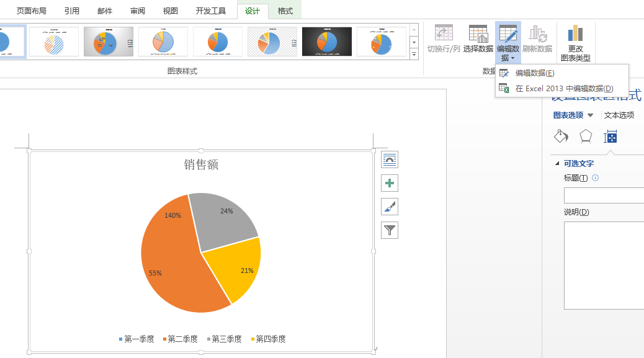644x358 pixels.
Task: Select the Layout & Properties icon
Action: tap(610, 136)
